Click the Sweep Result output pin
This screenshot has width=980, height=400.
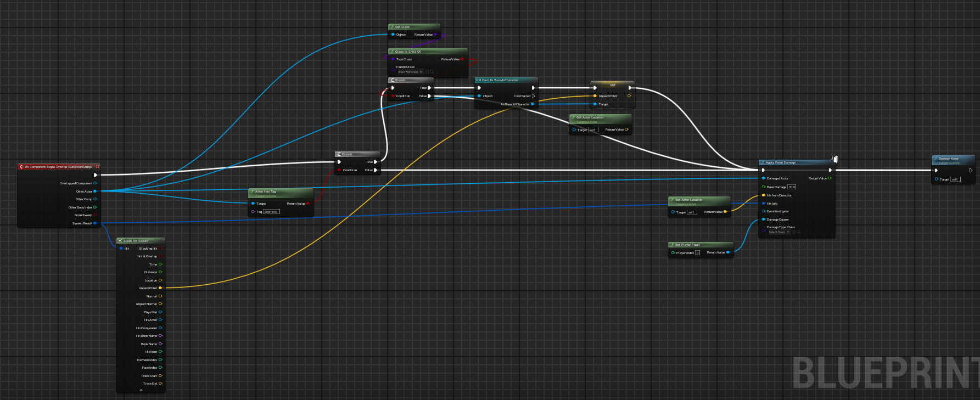(x=95, y=223)
